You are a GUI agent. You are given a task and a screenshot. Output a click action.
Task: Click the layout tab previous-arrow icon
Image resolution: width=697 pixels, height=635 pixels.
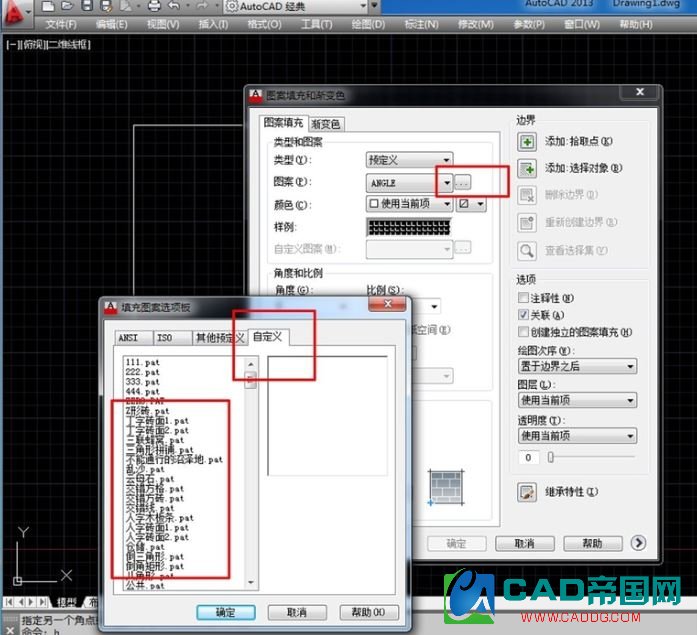(20, 602)
